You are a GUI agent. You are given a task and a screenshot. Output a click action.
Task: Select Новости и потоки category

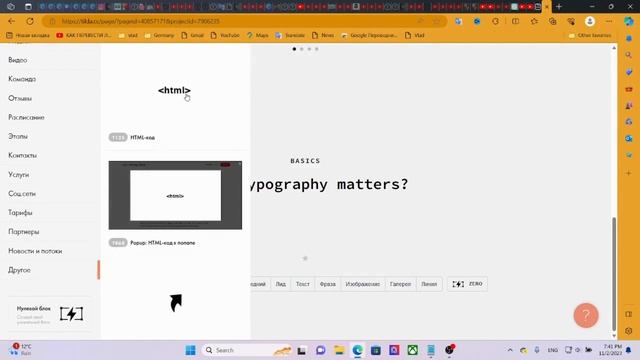point(35,251)
